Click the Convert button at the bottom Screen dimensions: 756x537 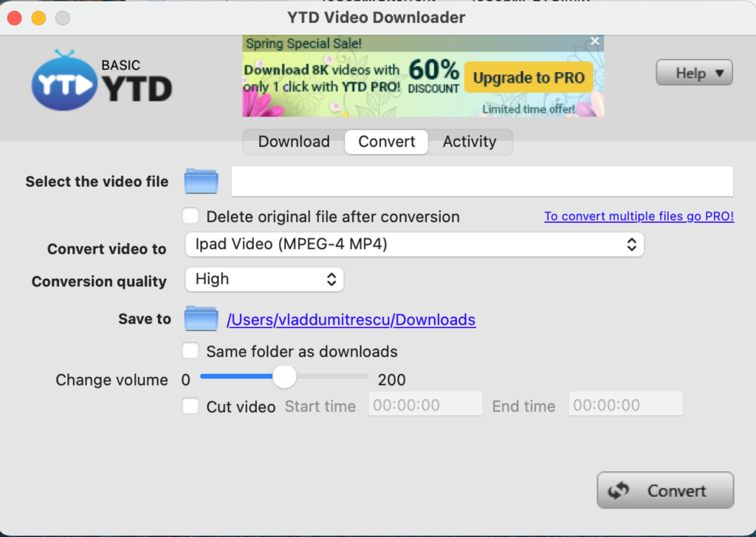pos(665,491)
